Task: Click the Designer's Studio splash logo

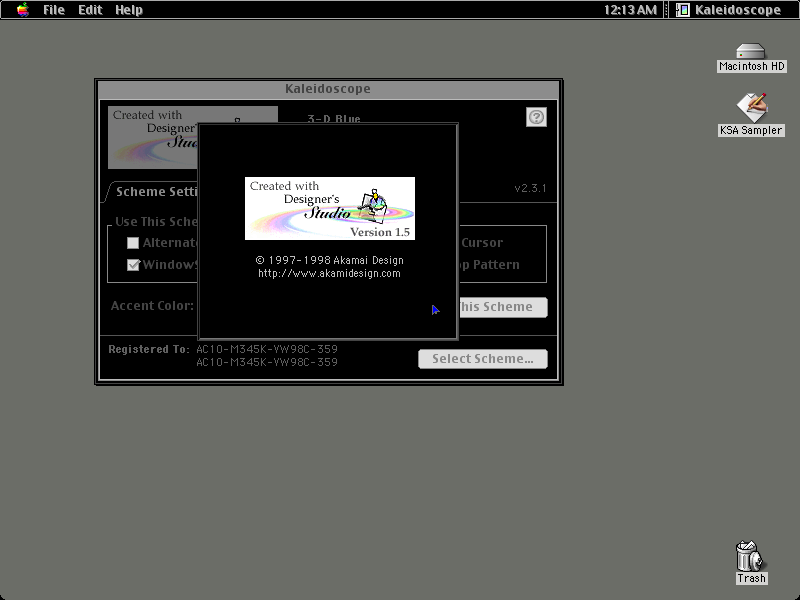Action: coord(330,208)
